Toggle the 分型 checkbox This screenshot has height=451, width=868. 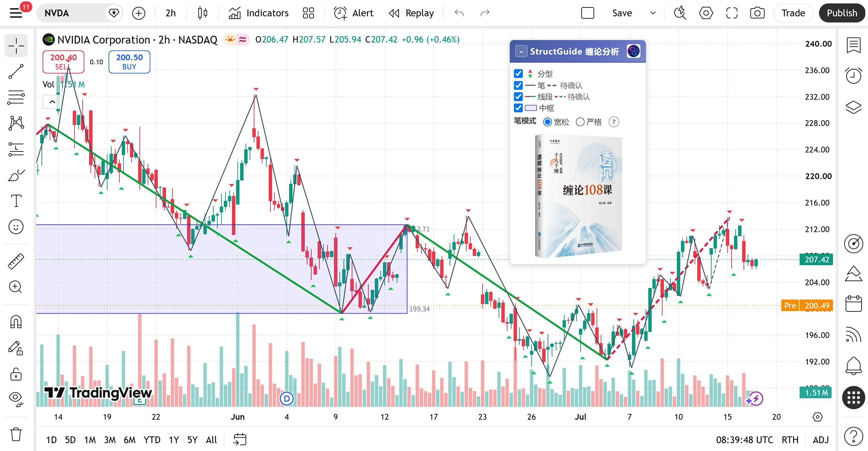point(518,74)
